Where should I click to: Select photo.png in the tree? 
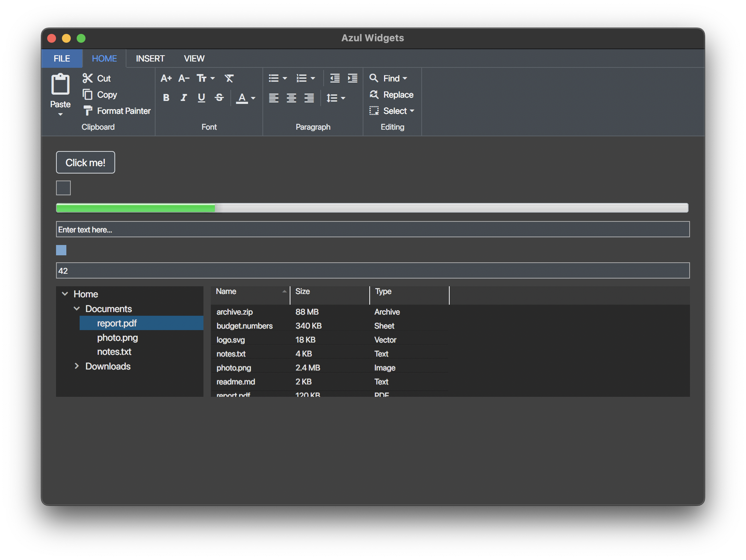142,337
